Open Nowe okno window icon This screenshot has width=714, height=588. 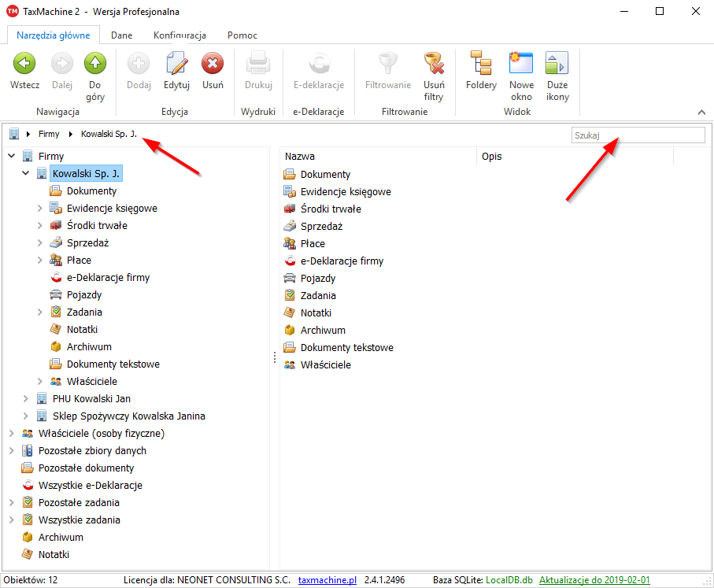click(x=521, y=64)
